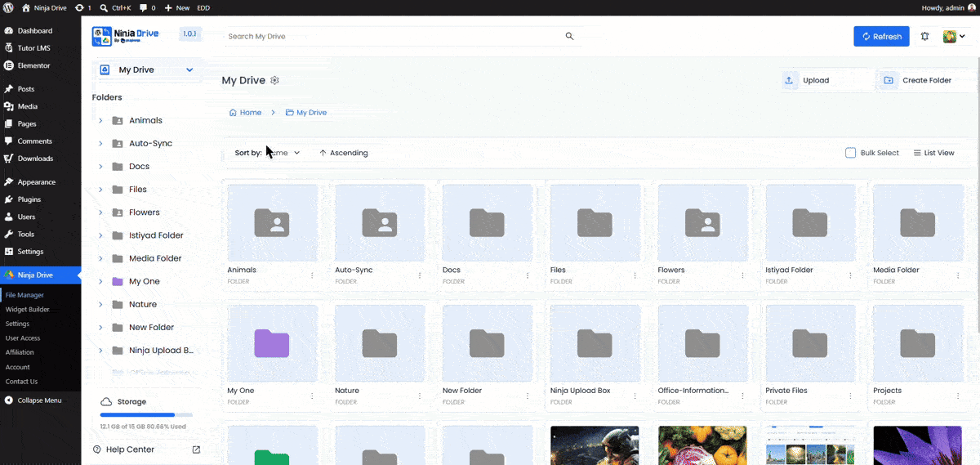This screenshot has height=465, width=980.
Task: Click the storage usage progress bar
Action: tap(146, 415)
